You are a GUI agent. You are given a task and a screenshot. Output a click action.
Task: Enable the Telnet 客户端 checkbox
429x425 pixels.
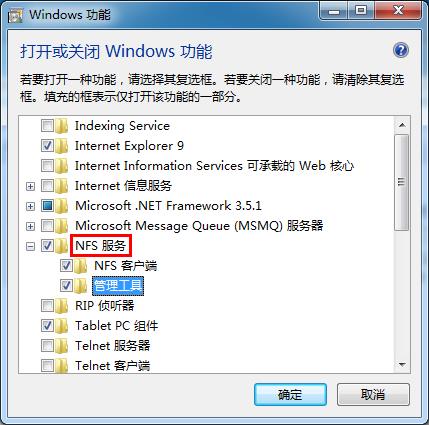point(47,366)
